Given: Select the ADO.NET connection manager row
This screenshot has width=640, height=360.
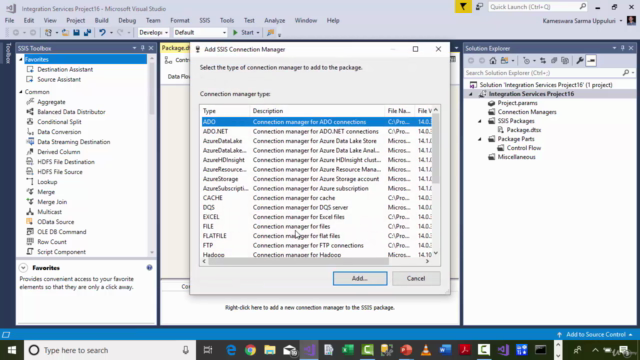Looking at the screenshot, I should (316, 131).
